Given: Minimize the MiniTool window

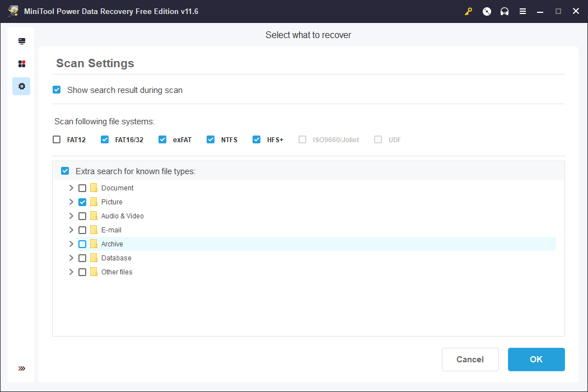Looking at the screenshot, I should [540, 12].
